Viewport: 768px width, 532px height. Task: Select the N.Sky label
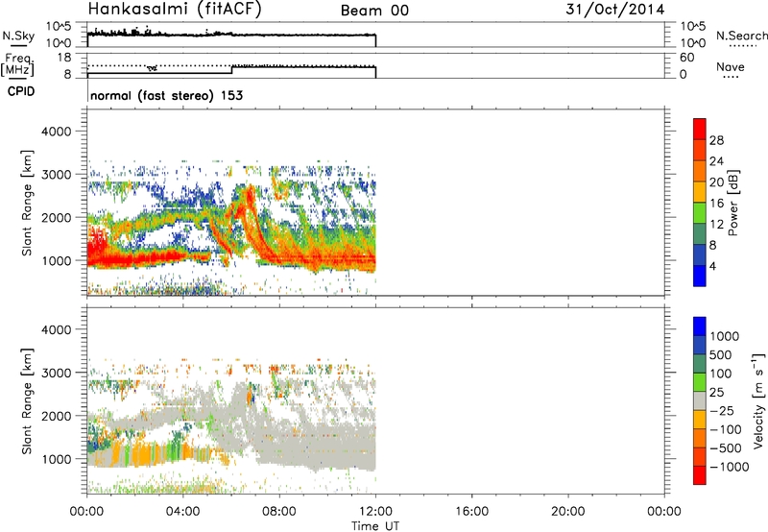tap(18, 36)
